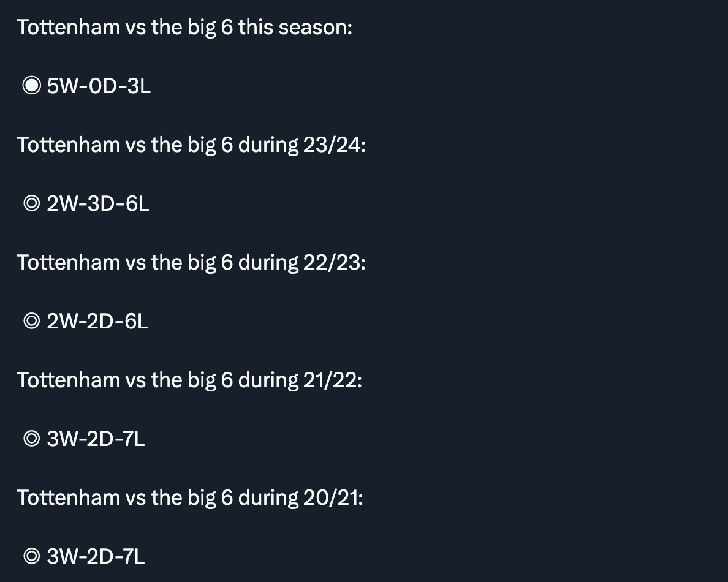The height and width of the screenshot is (582, 728).
Task: Click the 'during 22/23' heading line
Action: [191, 263]
